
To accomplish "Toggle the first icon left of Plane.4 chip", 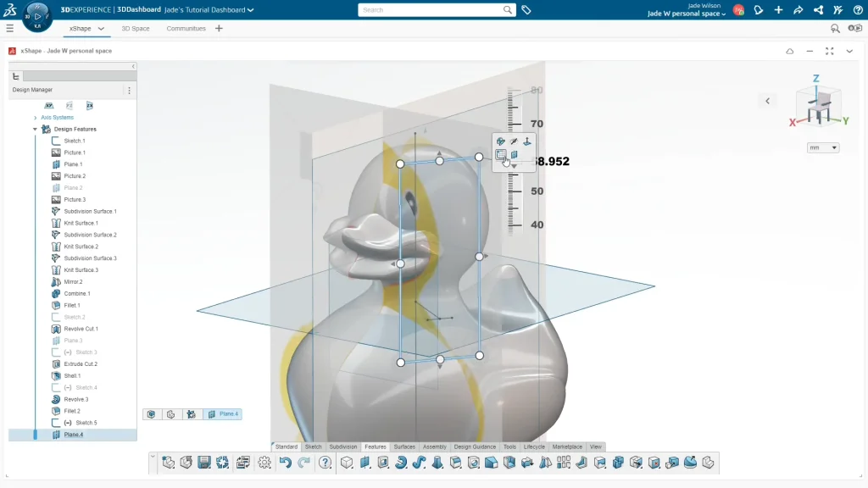I will [x=151, y=414].
